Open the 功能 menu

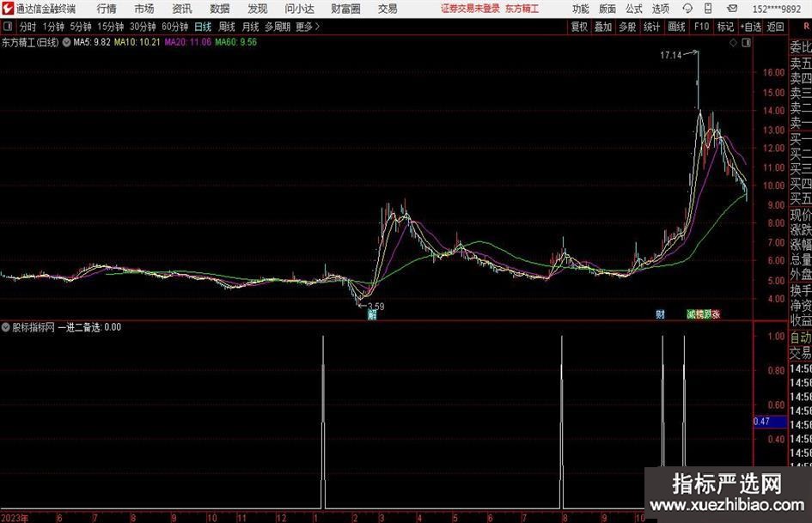coord(581,9)
